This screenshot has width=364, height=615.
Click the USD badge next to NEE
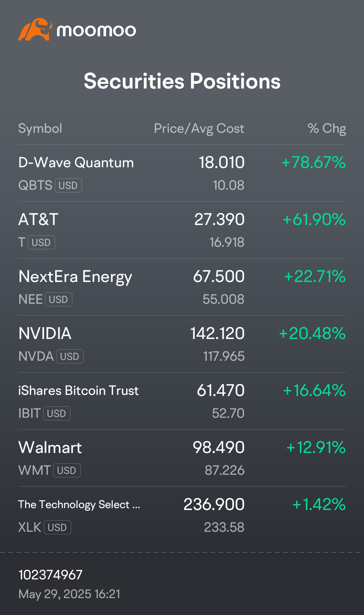pos(59,299)
